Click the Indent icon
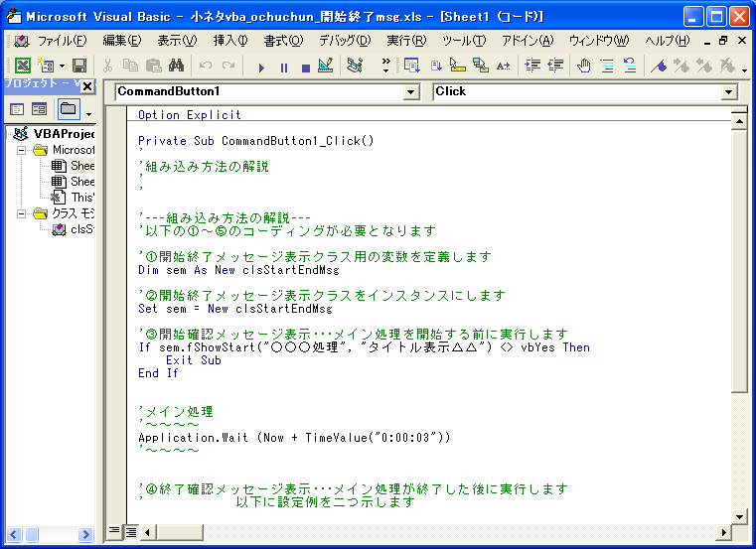 (532, 66)
